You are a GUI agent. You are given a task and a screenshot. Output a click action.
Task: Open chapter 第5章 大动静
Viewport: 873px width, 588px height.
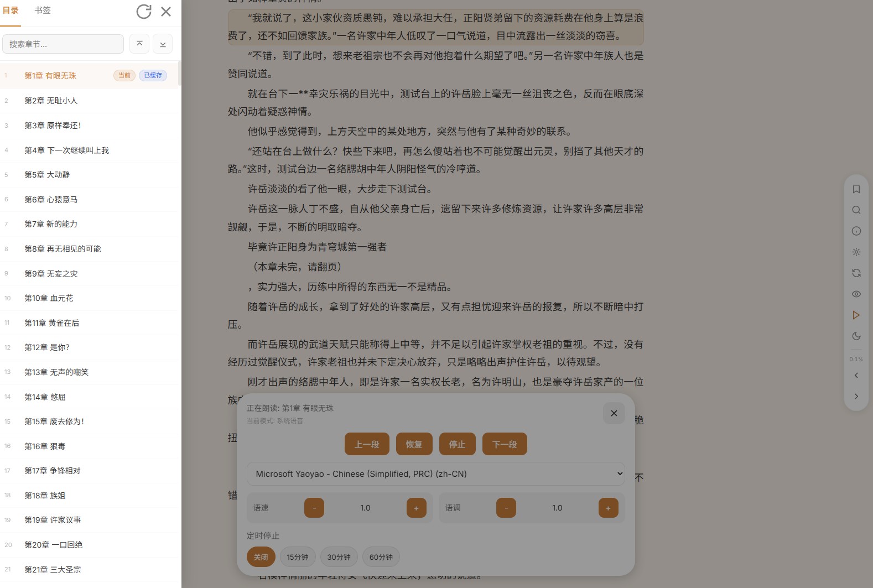tap(90, 175)
